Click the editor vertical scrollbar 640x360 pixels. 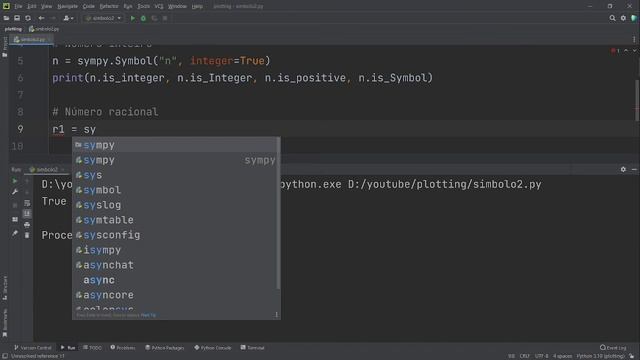(637, 100)
